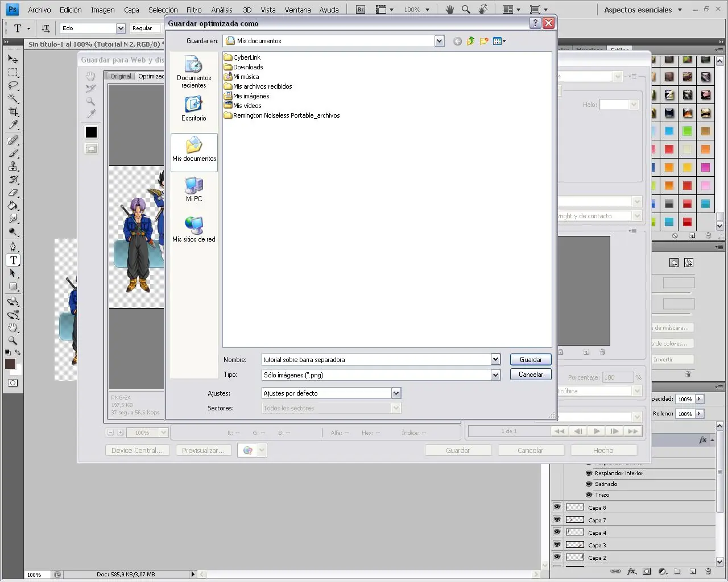The width and height of the screenshot is (728, 582).
Task: Select the Magic Wand tool
Action: click(x=13, y=99)
